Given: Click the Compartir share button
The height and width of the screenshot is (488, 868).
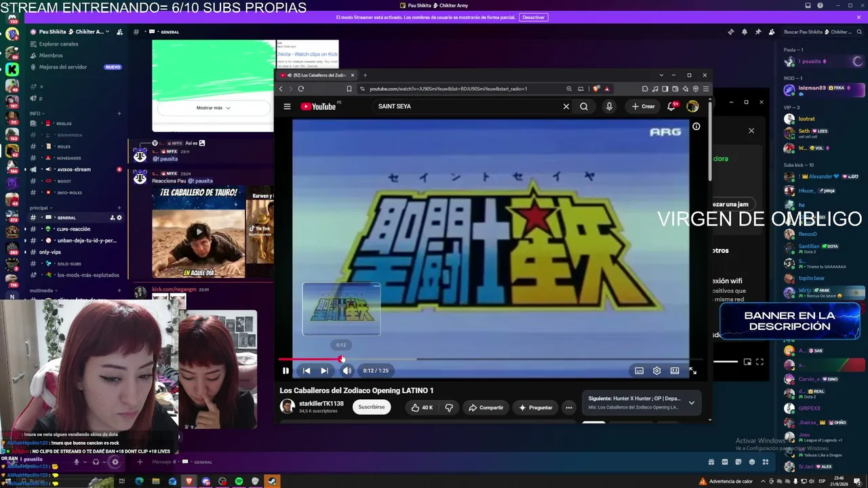Looking at the screenshot, I should tap(486, 407).
